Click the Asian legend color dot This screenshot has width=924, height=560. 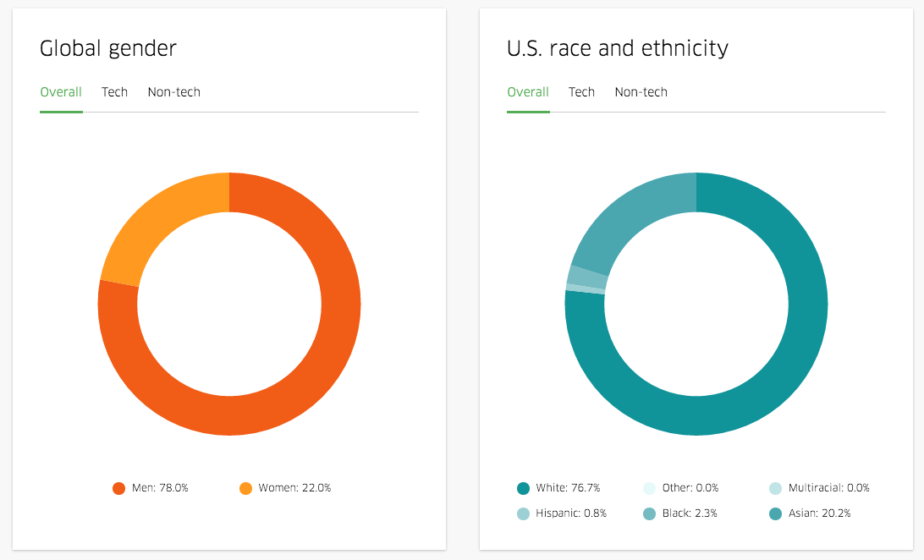point(775,513)
